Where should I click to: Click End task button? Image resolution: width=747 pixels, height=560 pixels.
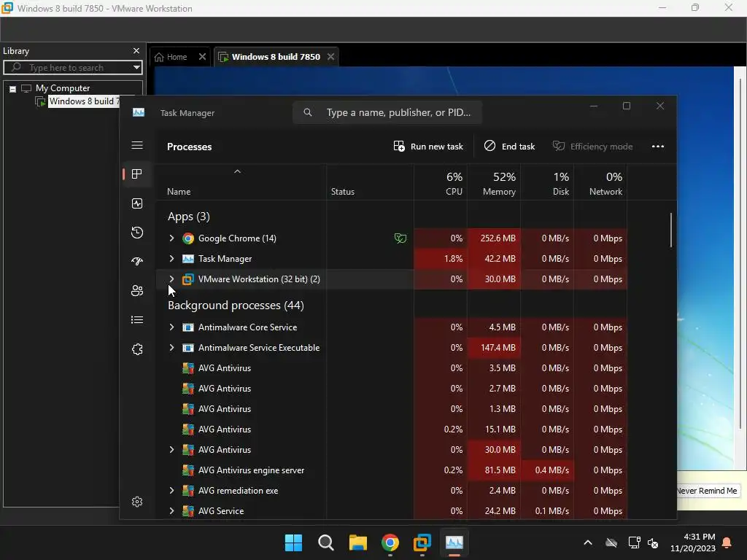tap(509, 147)
